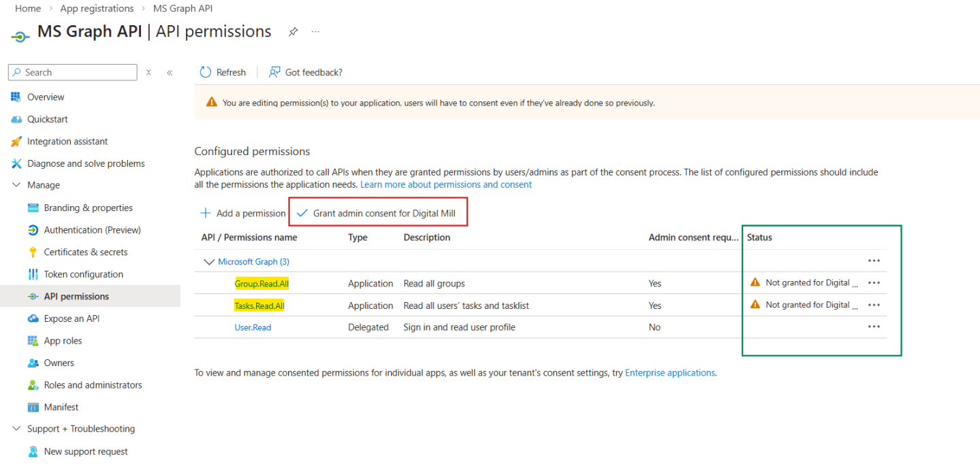The height and width of the screenshot is (475, 980).
Task: Go to Home breadcrumb
Action: pyautogui.click(x=28, y=8)
